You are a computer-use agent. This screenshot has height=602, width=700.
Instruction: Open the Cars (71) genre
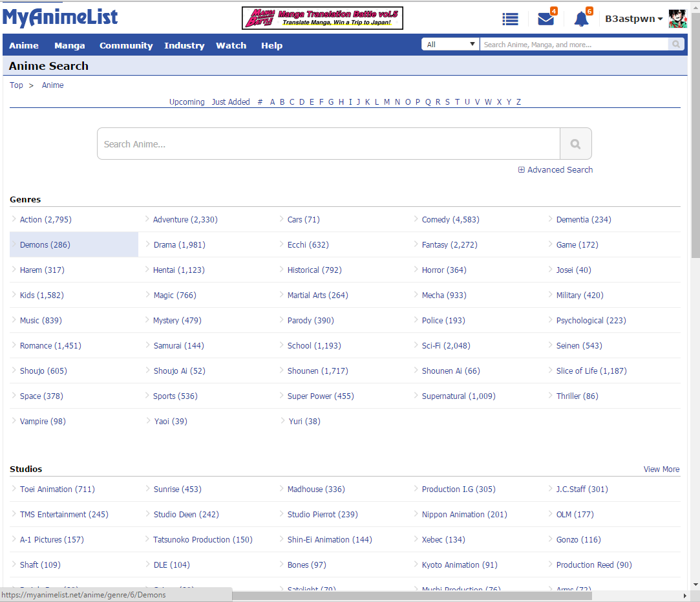pos(304,220)
